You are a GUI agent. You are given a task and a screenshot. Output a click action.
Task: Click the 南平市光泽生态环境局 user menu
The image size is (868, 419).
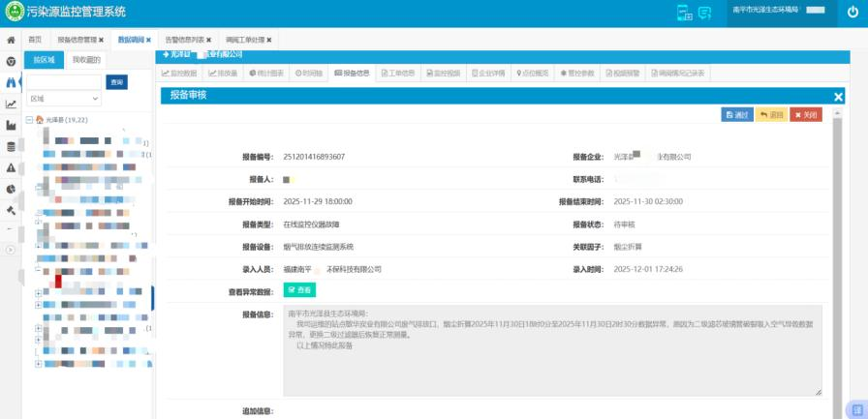[781, 11]
